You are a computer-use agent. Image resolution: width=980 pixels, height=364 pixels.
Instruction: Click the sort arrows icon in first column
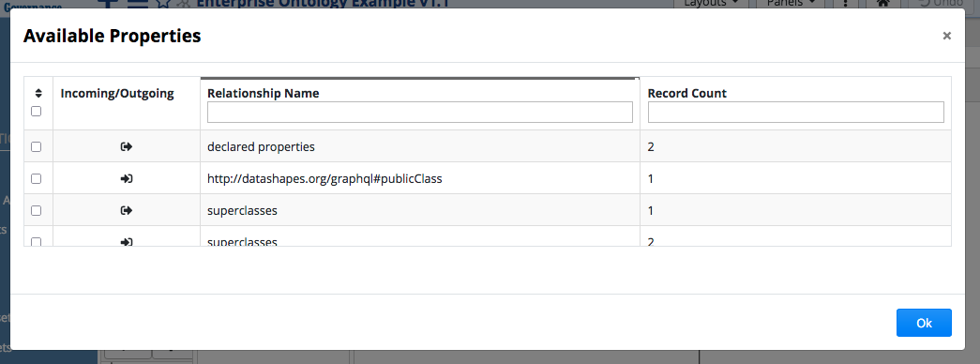pos(38,93)
